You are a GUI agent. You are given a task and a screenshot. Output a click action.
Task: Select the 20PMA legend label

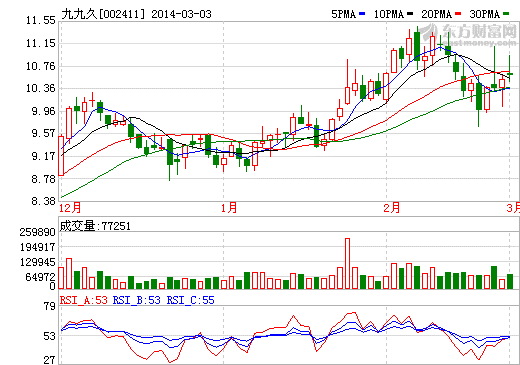[436, 14]
